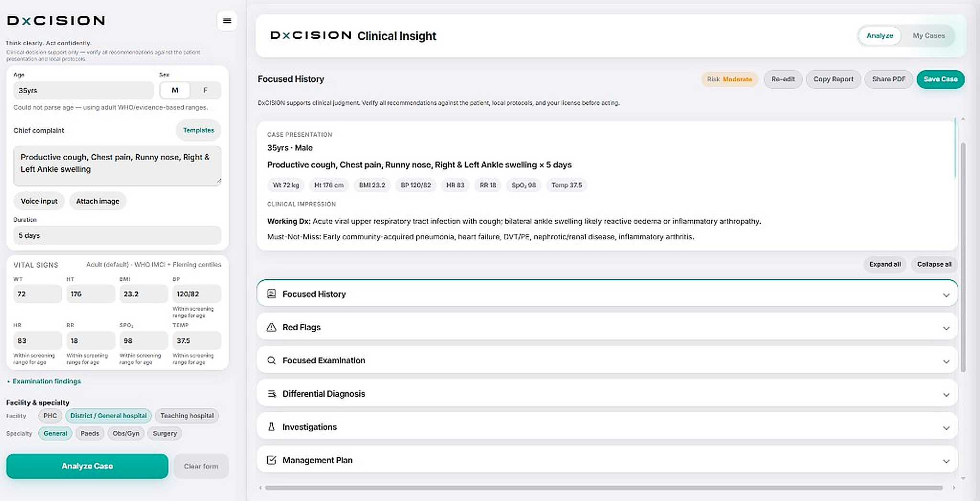Click Risk Moderate badge
This screenshot has height=501, width=980.
(x=729, y=79)
